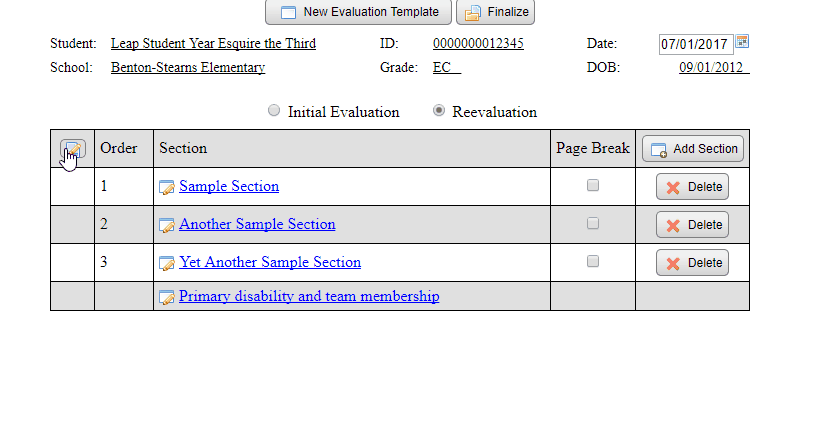Image resolution: width=828 pixels, height=428 pixels.
Task: Click edit icon beside Sample Section
Action: coord(167,187)
